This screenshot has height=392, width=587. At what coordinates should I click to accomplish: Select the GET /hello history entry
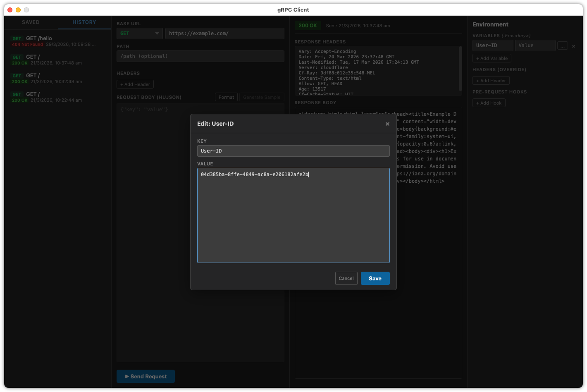pos(54,41)
